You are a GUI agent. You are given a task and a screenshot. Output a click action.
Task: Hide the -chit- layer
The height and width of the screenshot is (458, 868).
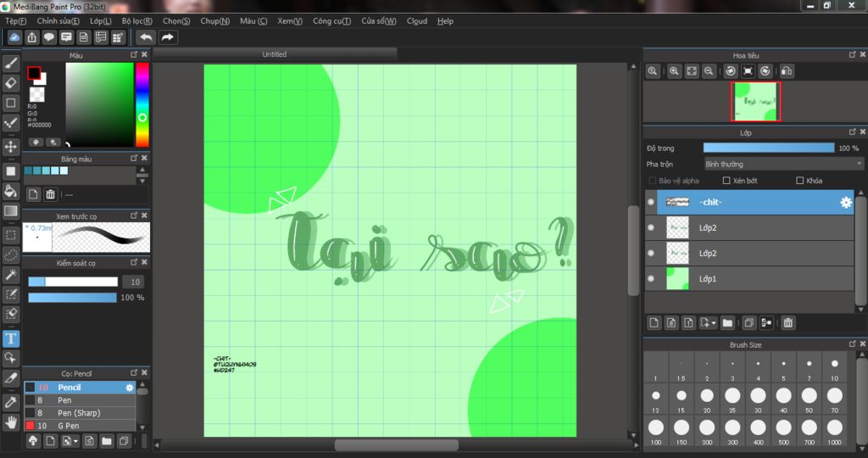(651, 202)
